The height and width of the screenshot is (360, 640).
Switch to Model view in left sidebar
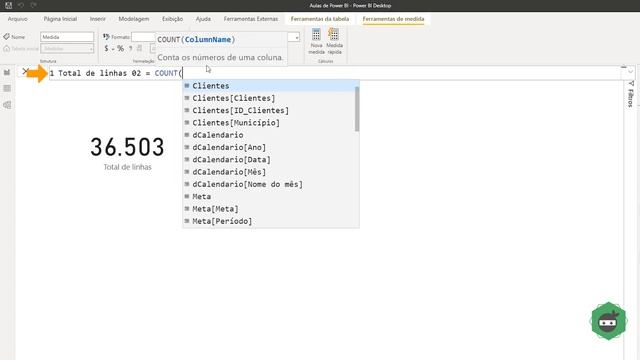7,105
